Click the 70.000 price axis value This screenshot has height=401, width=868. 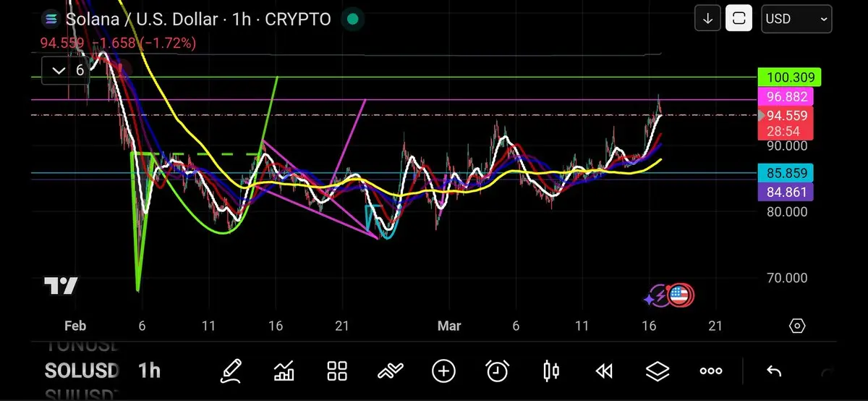pos(787,278)
